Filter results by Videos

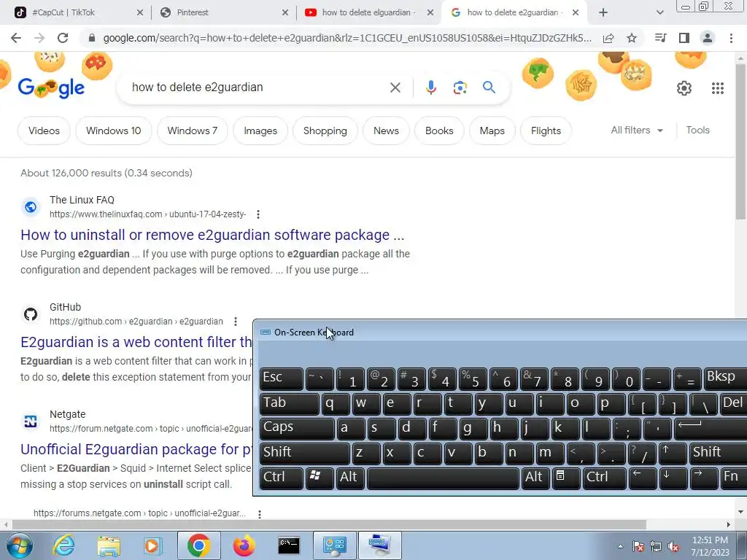[44, 131]
